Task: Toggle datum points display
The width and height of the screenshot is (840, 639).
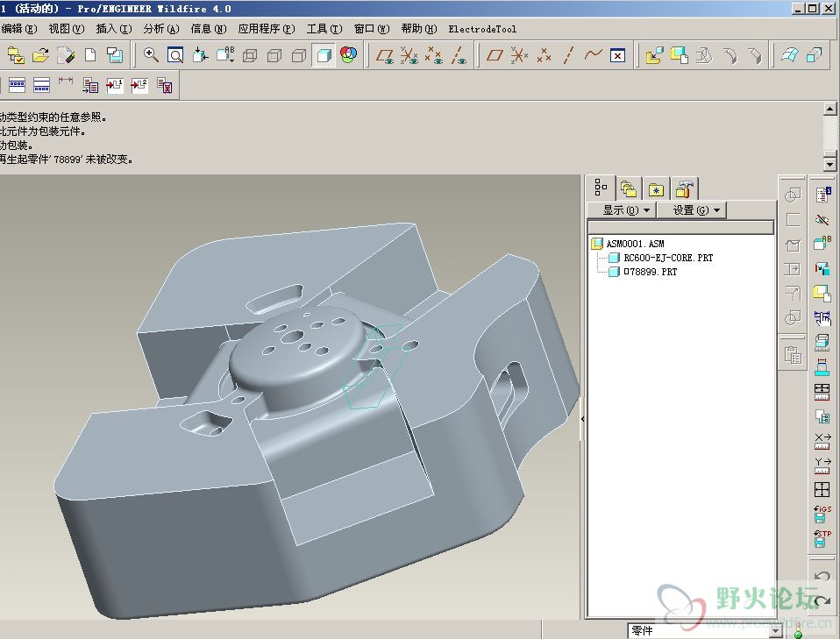Action: pos(434,56)
